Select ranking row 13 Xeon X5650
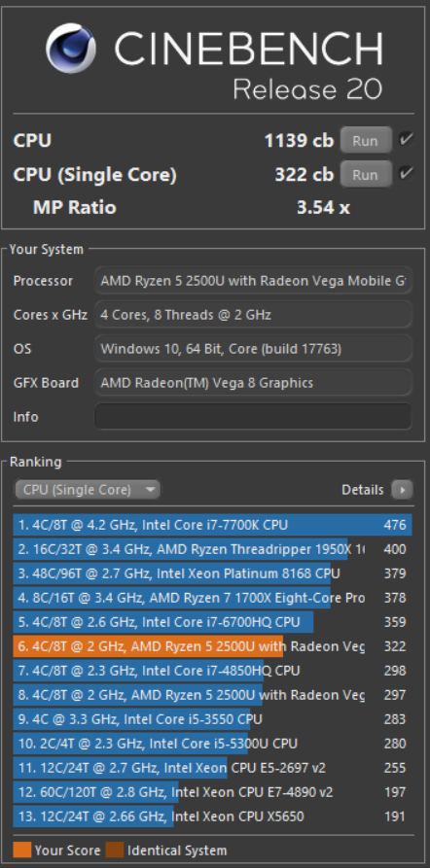 click(x=213, y=816)
